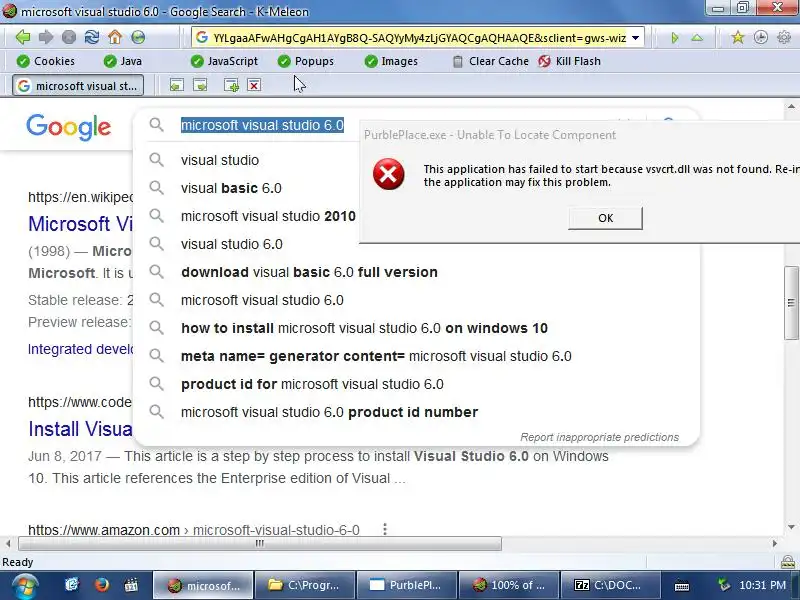Screen dimensions: 800x600
Task: Toggle the Java permission
Action: tap(122, 61)
